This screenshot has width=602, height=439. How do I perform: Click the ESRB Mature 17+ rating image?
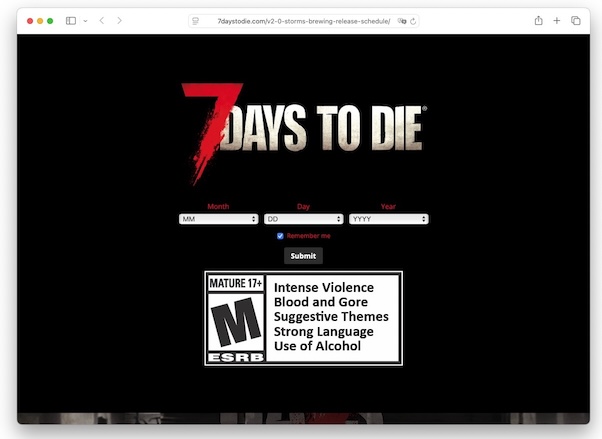pyautogui.click(x=303, y=318)
